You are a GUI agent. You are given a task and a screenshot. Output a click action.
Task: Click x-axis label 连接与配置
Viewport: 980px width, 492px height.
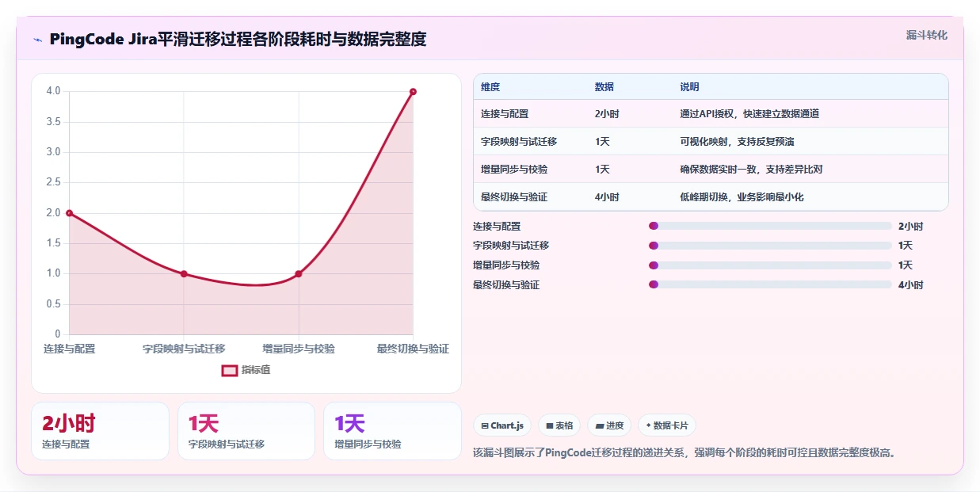pyautogui.click(x=70, y=349)
